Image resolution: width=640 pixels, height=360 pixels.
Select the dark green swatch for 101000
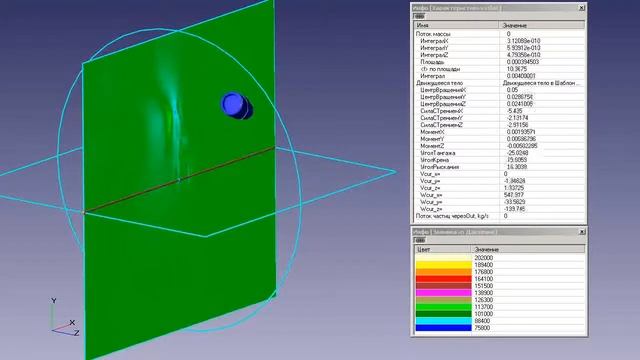coord(443,314)
